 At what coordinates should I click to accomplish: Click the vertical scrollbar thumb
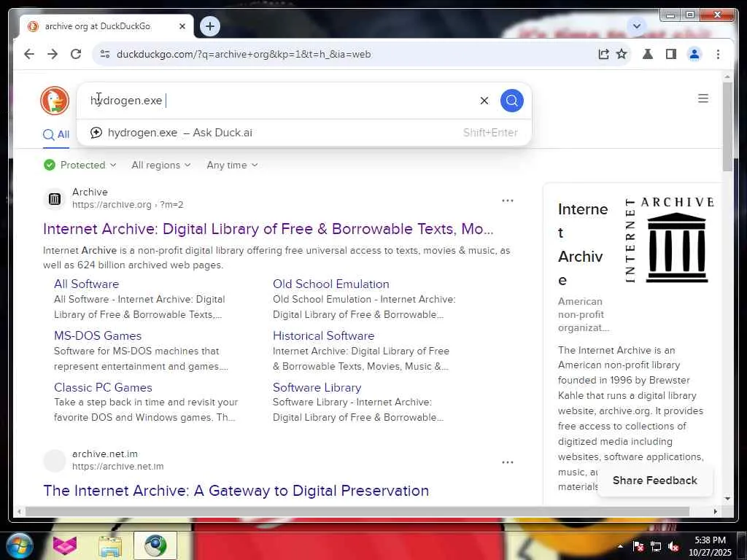(727, 126)
